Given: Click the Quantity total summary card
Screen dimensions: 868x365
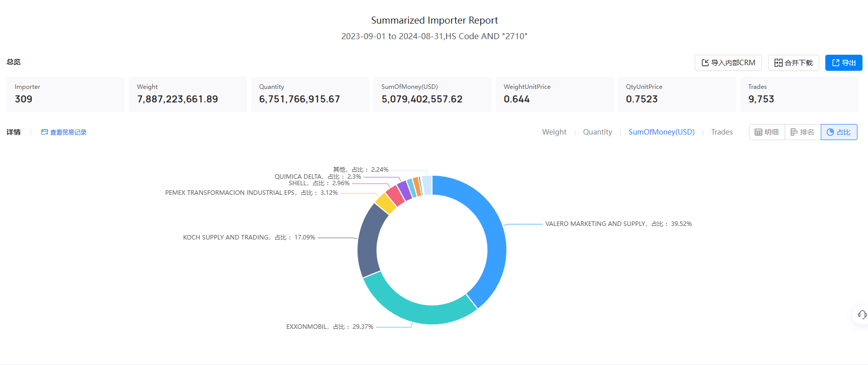Looking at the screenshot, I should click(310, 94).
